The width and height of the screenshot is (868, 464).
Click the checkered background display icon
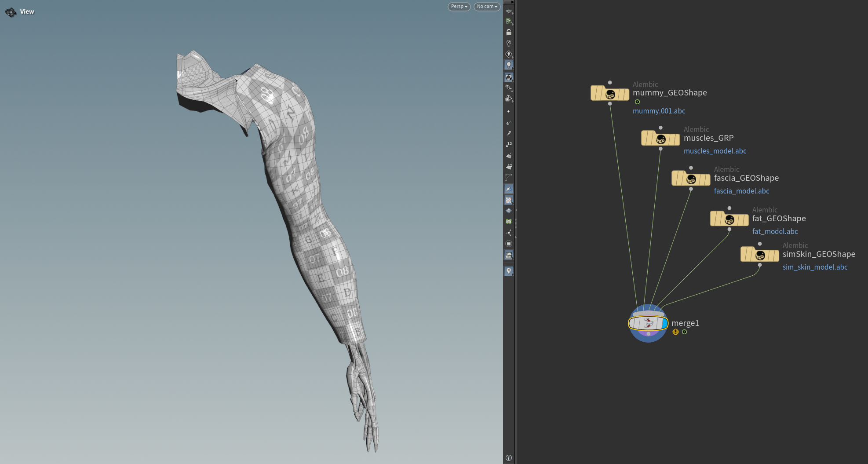509,200
